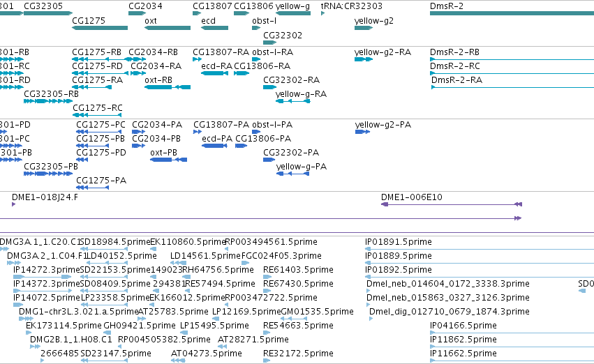Select the CG1275-PD protein label
Viewport: 594px width, 364px height.
[x=101, y=153]
